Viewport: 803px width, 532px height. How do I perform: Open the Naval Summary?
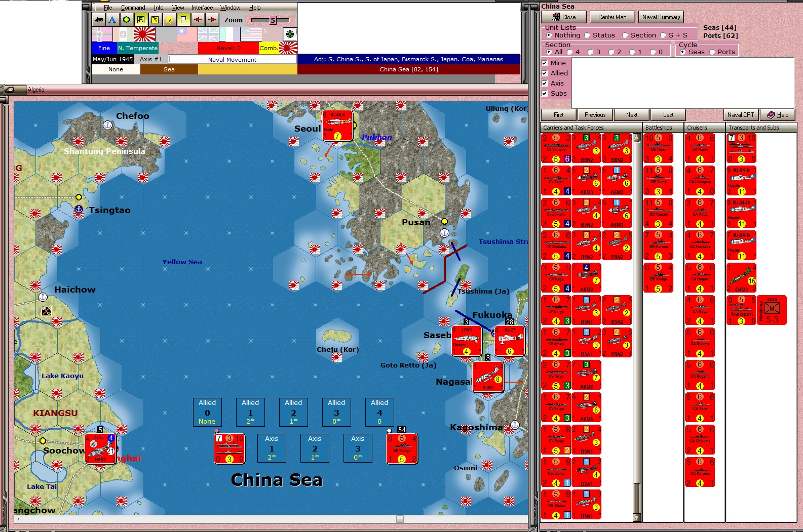click(x=661, y=17)
